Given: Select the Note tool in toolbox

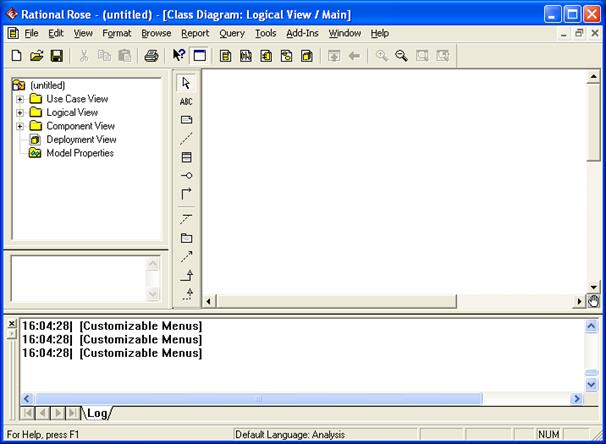Looking at the screenshot, I should [x=186, y=120].
